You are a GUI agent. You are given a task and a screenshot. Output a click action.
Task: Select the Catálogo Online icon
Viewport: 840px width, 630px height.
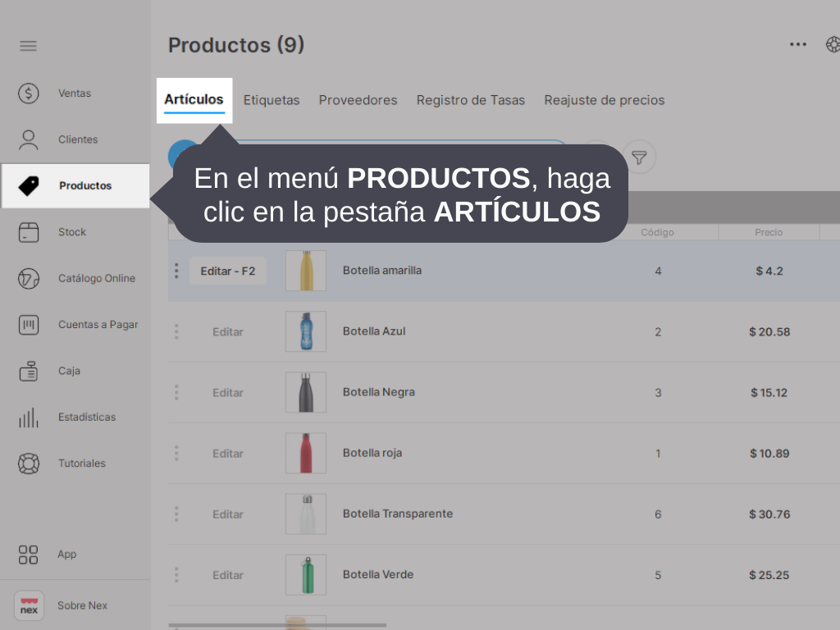tap(28, 278)
